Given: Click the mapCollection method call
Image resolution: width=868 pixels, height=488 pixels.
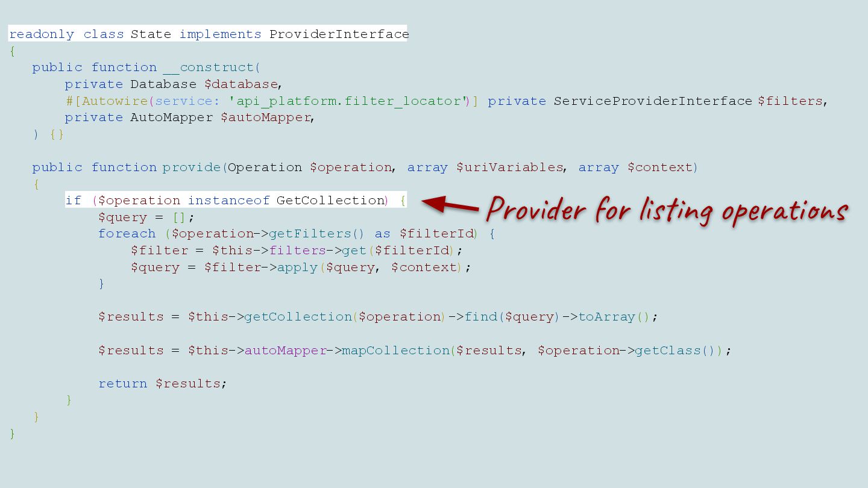Looking at the screenshot, I should [x=396, y=351].
